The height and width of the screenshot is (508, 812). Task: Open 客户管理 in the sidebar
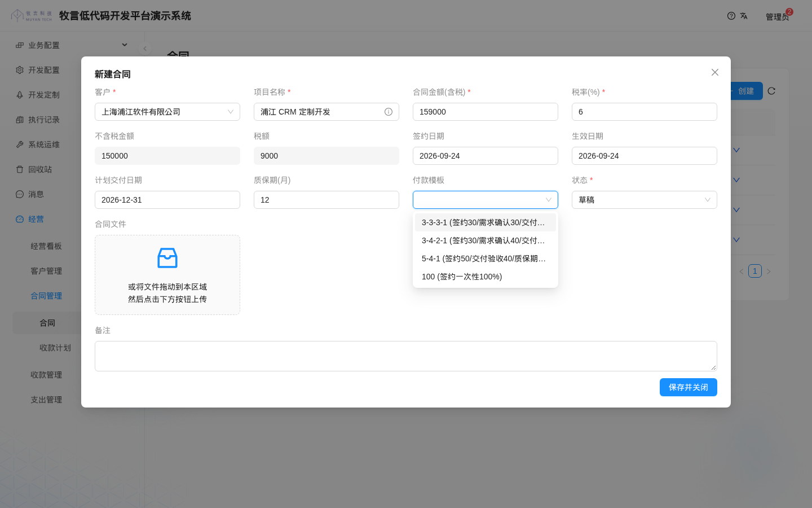(46, 271)
